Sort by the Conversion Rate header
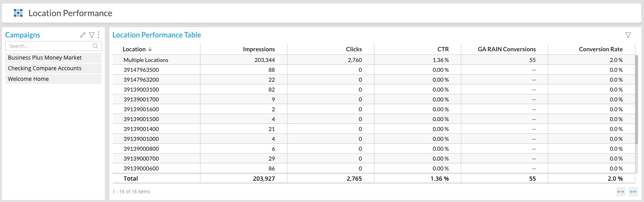This screenshot has height=202, width=644. pyautogui.click(x=601, y=49)
